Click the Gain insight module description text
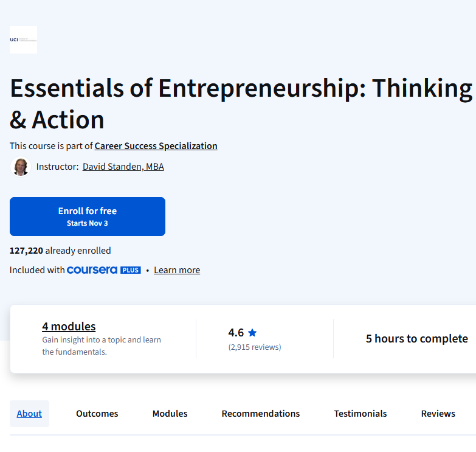Image resolution: width=476 pixels, height=452 pixels. 102,346
